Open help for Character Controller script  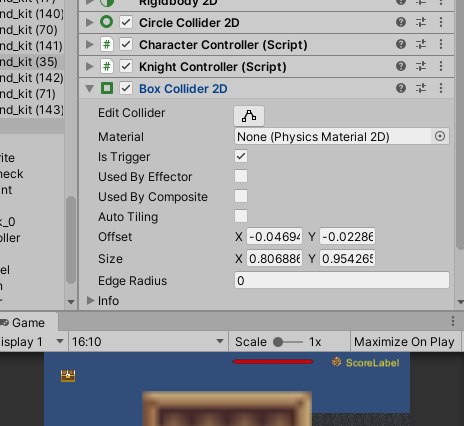(x=401, y=44)
